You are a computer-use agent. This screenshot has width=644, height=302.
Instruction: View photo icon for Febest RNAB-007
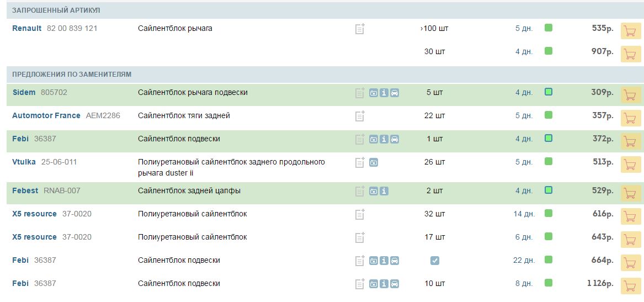pos(374,191)
